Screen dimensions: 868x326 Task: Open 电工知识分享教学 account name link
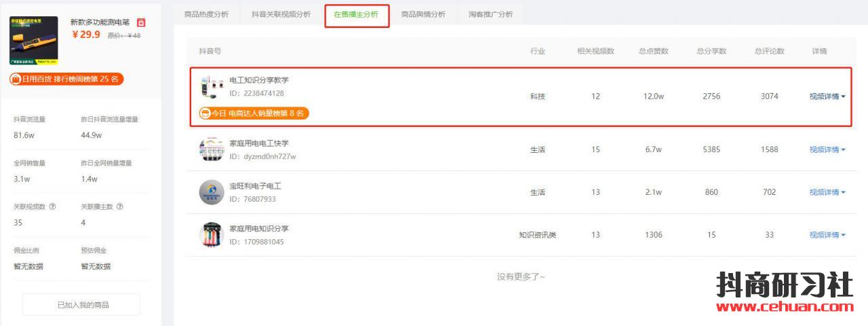click(259, 80)
